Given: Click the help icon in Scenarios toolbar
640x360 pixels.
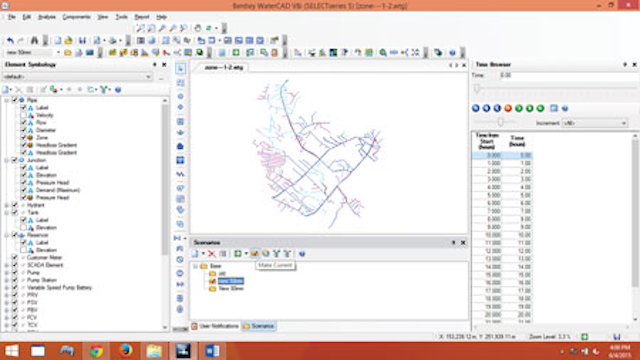Looking at the screenshot, I should pyautogui.click(x=302, y=254).
